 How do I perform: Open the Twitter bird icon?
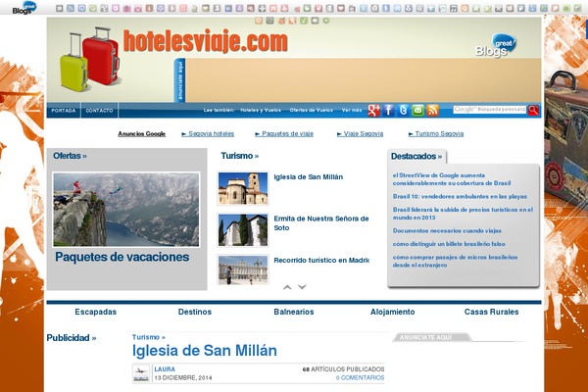(403, 111)
